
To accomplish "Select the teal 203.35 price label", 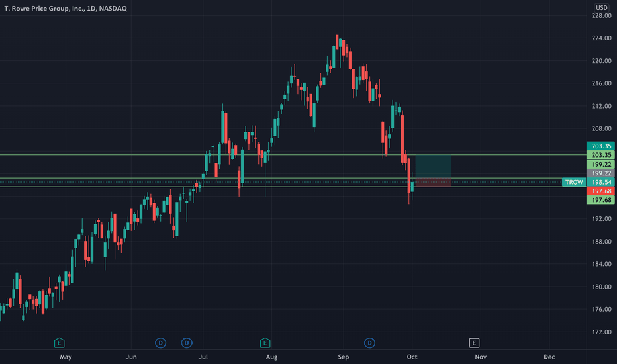I will pyautogui.click(x=600, y=146).
